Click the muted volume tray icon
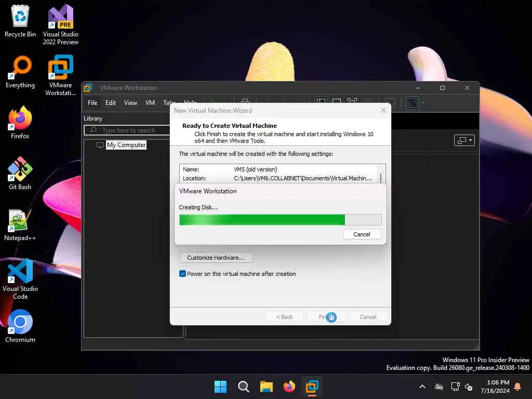The image size is (532, 399). click(469, 387)
